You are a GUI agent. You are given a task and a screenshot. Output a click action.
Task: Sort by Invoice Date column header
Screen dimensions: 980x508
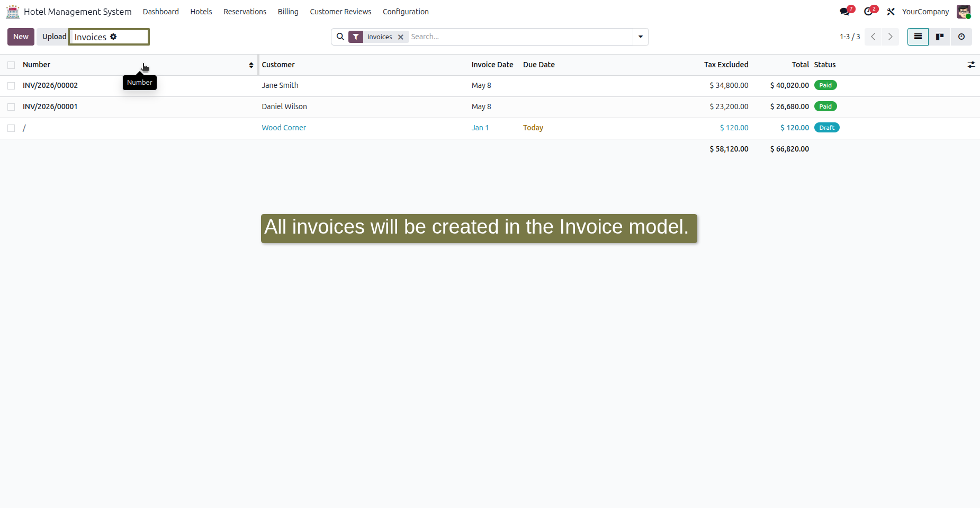(x=492, y=65)
